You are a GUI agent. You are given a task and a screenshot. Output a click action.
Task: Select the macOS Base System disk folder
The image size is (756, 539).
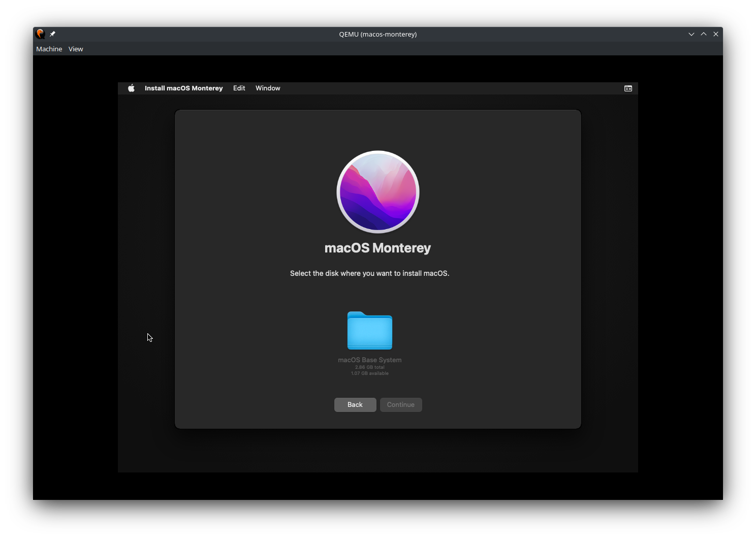(370, 331)
